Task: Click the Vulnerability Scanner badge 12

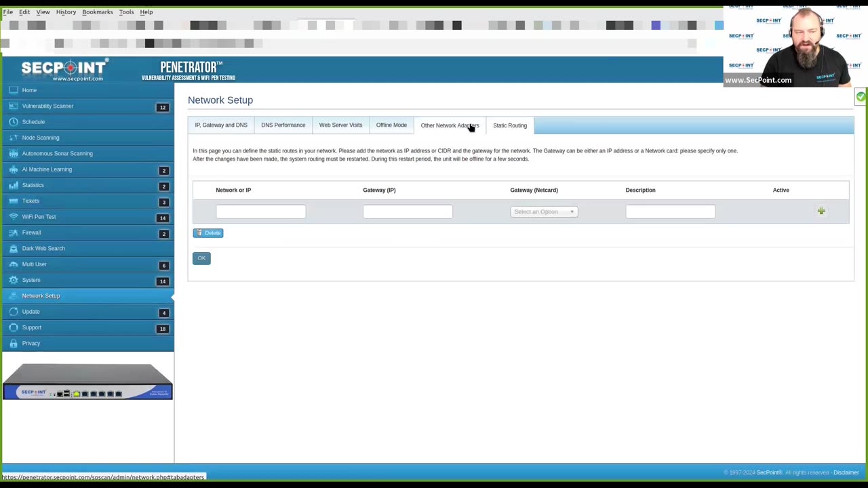Action: coord(163,107)
